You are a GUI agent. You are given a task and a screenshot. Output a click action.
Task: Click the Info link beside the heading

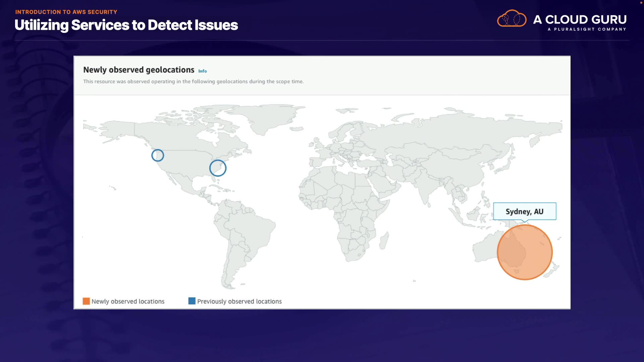tap(202, 71)
